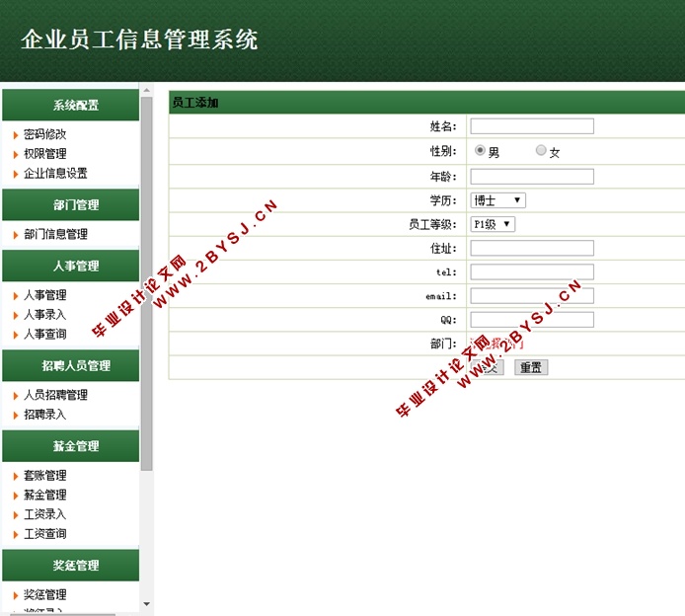Go to 招聘录入
The height and width of the screenshot is (616, 685).
click(x=44, y=415)
